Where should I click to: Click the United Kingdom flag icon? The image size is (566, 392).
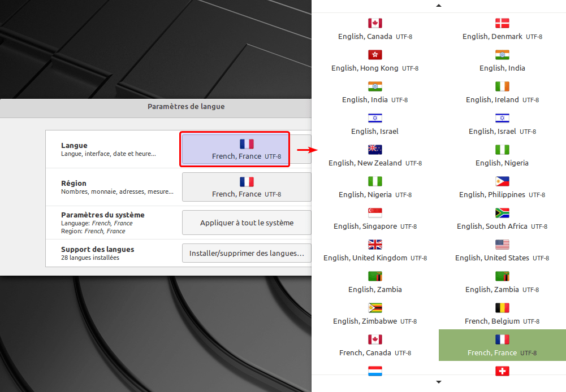(375, 245)
